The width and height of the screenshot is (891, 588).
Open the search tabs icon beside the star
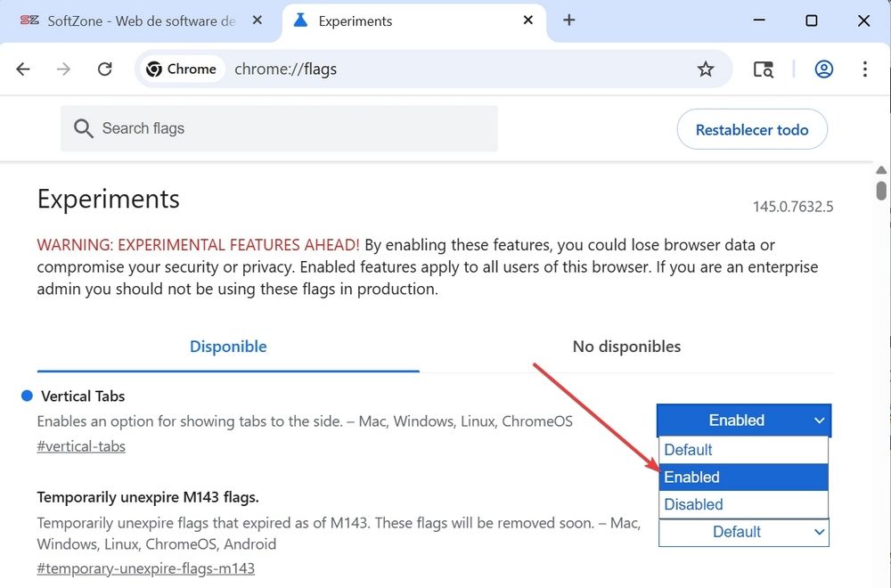(x=764, y=69)
